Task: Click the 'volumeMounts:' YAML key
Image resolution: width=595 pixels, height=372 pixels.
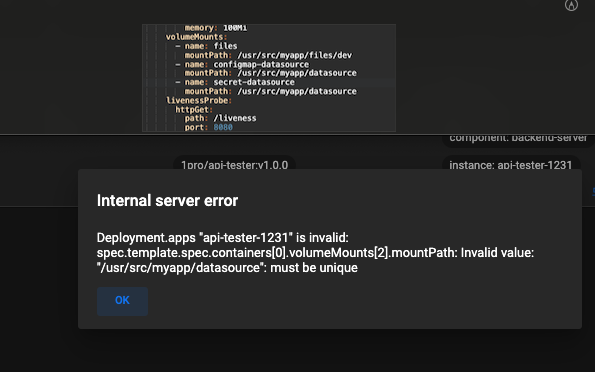Action: [x=196, y=37]
